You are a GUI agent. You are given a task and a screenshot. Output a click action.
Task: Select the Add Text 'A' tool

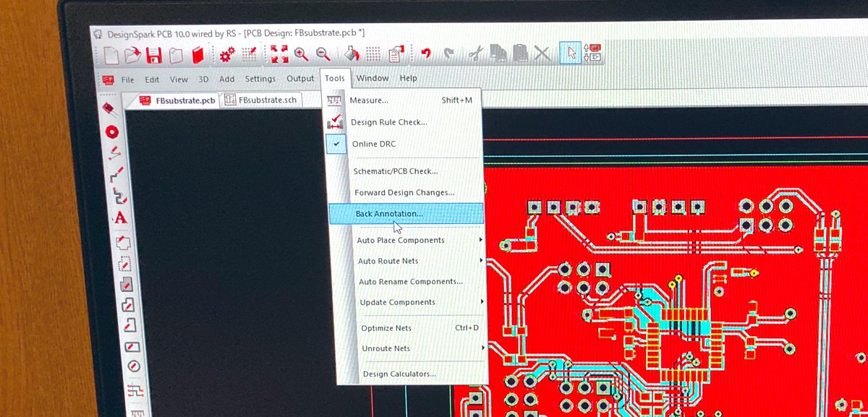[121, 218]
